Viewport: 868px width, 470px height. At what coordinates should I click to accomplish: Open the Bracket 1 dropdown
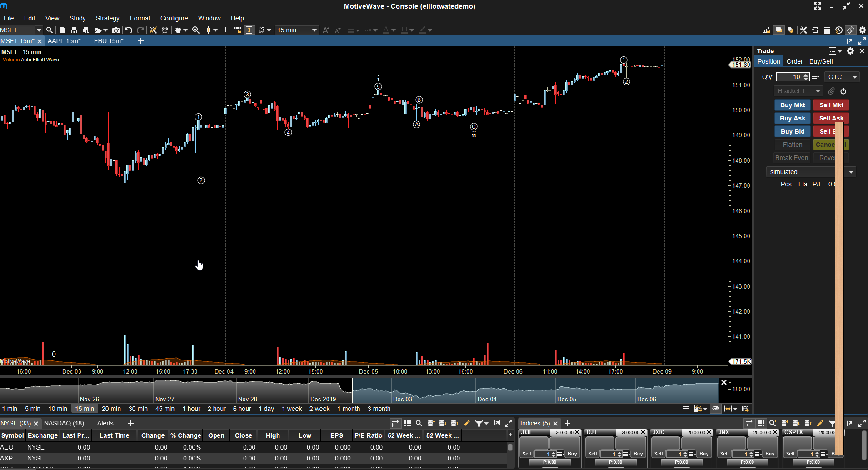coord(798,91)
